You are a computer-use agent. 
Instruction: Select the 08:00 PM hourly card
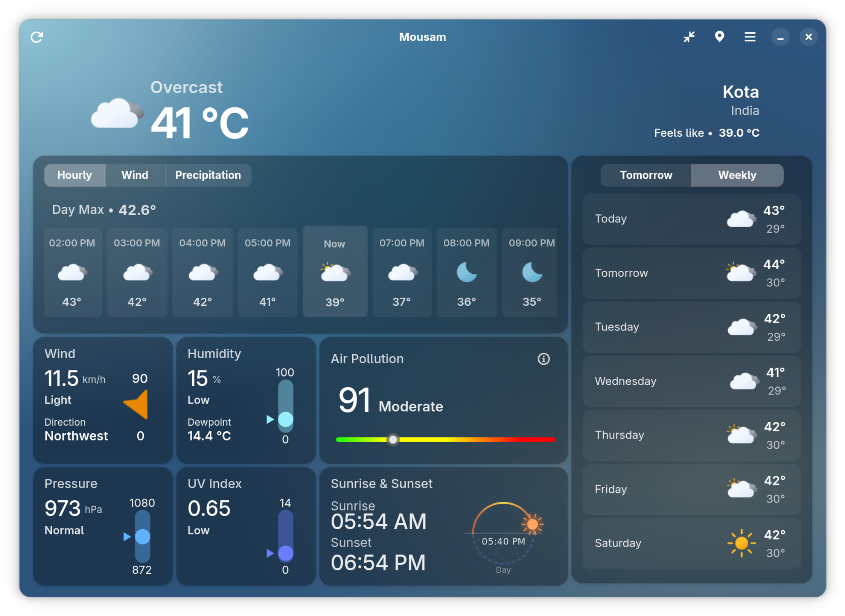[x=466, y=272]
